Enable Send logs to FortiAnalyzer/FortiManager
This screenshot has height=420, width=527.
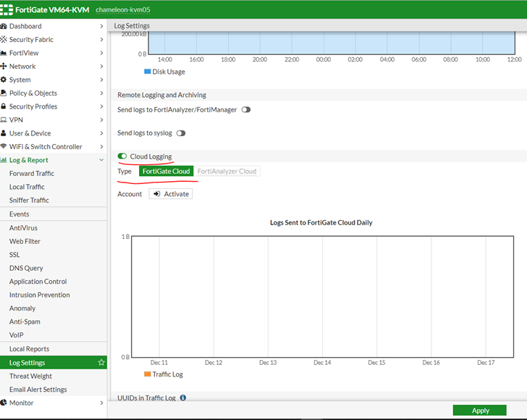pyautogui.click(x=246, y=110)
